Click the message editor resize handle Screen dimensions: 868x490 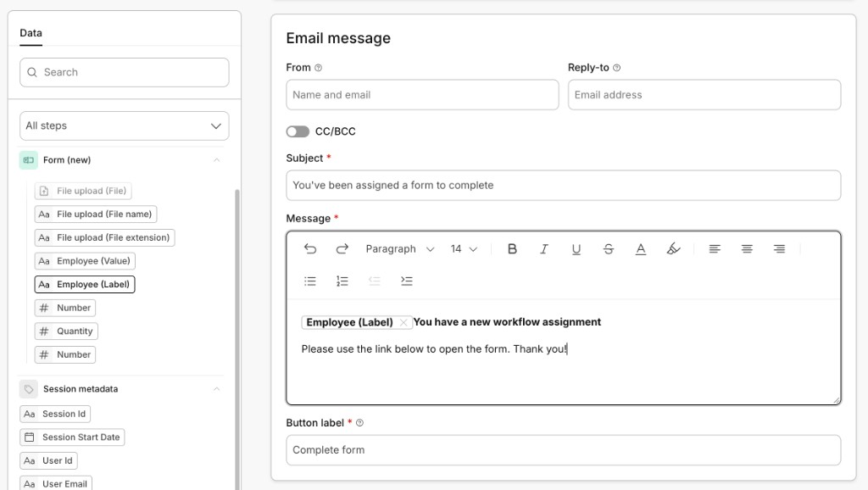coord(836,400)
